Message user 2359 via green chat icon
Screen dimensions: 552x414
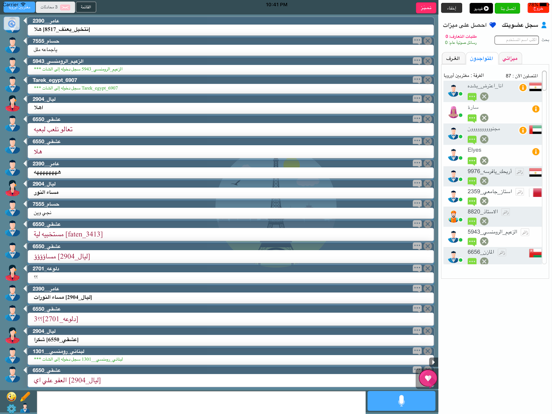472,201
